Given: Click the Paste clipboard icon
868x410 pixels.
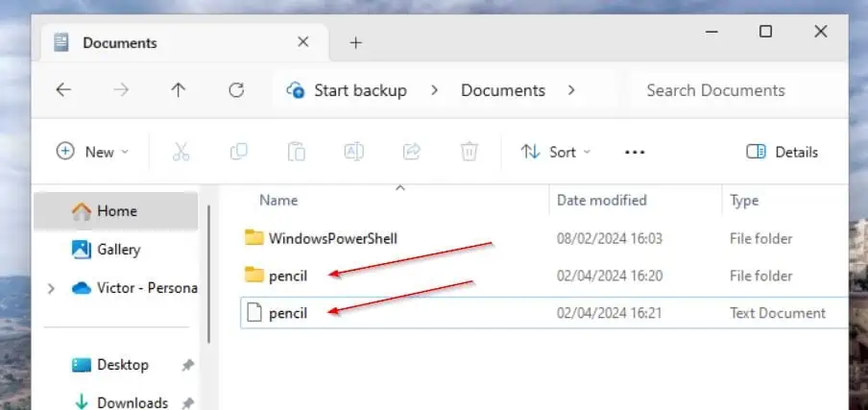Looking at the screenshot, I should 296,152.
